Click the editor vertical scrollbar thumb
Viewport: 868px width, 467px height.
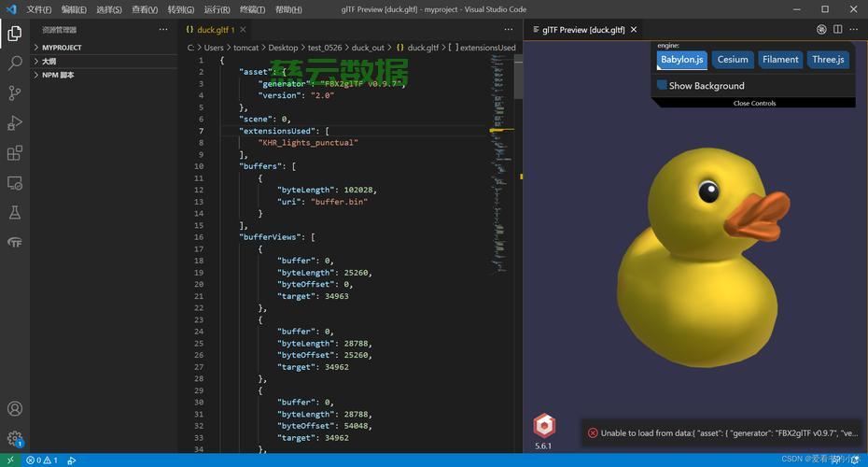pos(519,77)
